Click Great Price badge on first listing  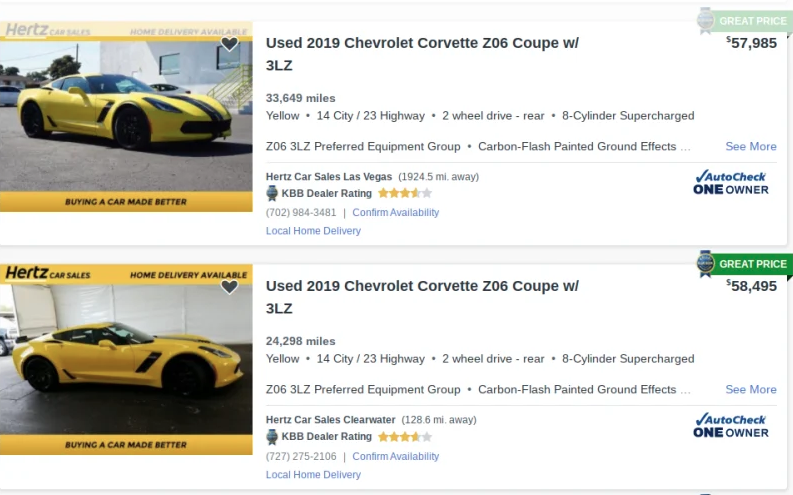(742, 20)
